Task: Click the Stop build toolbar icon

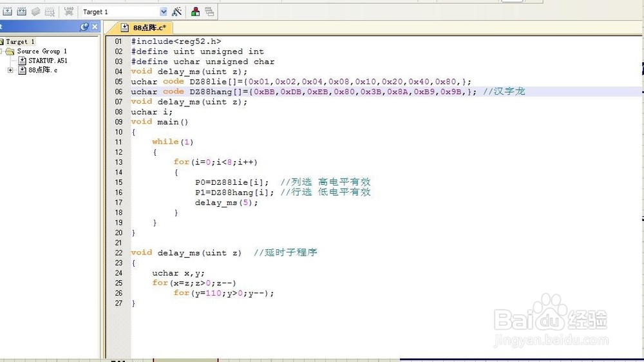Action: [50, 12]
